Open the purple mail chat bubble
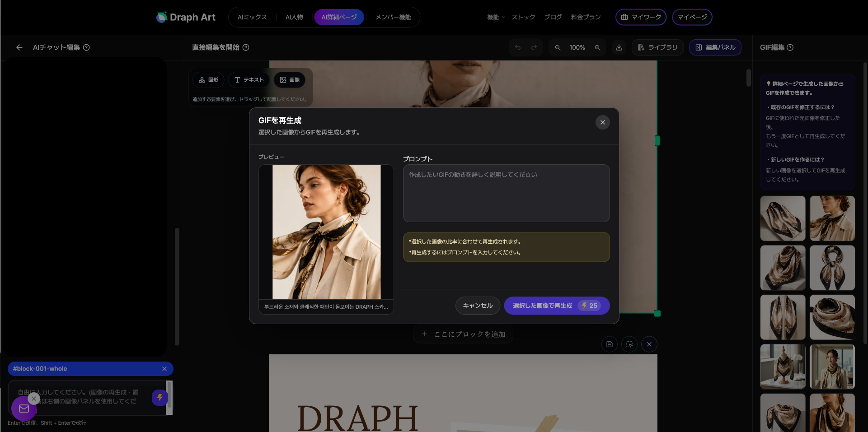The width and height of the screenshot is (868, 432). click(24, 409)
